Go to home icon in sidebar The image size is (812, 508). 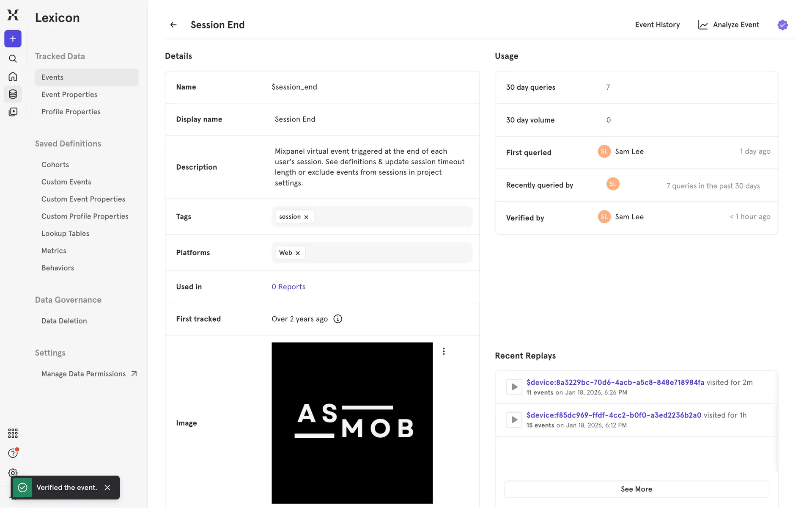tap(13, 77)
